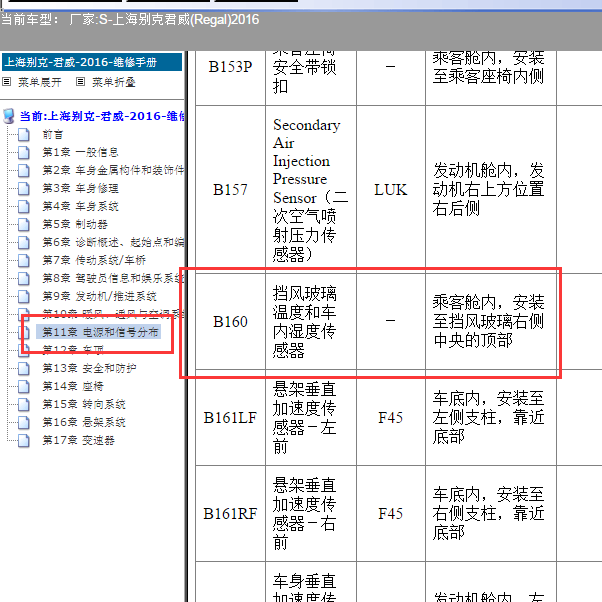Click the F45 cell in B161LF row
Screen dimensions: 602x602
click(391, 418)
